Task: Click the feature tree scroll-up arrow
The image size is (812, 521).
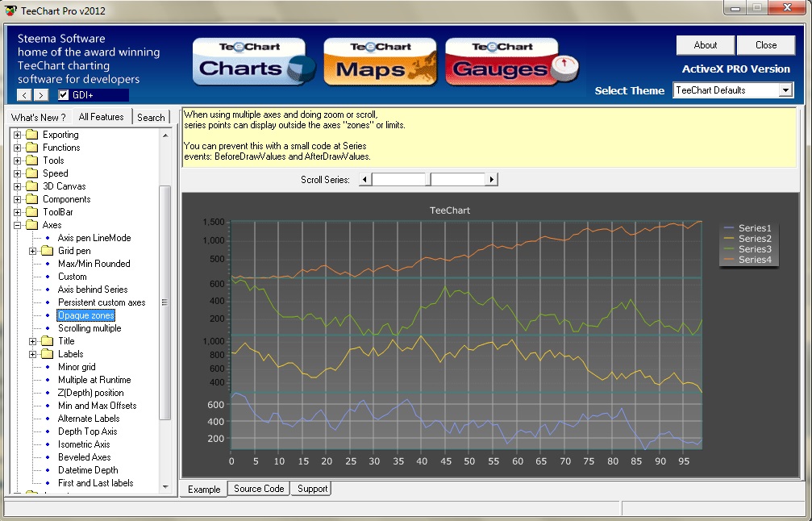Action: pyautogui.click(x=165, y=135)
